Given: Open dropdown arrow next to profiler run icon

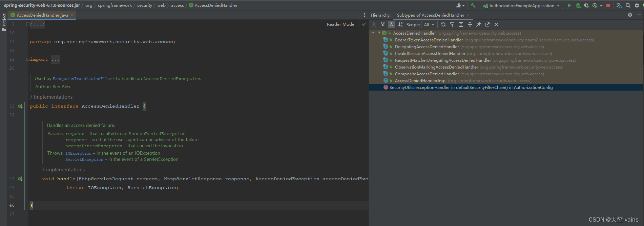Looking at the screenshot, I should click(601, 5).
